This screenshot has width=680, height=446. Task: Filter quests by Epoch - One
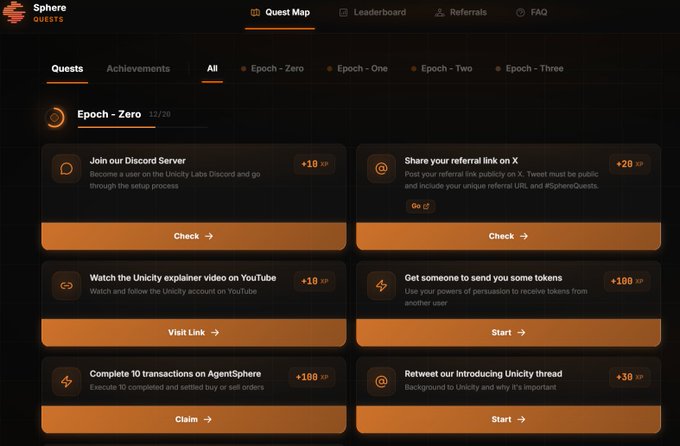coord(357,69)
